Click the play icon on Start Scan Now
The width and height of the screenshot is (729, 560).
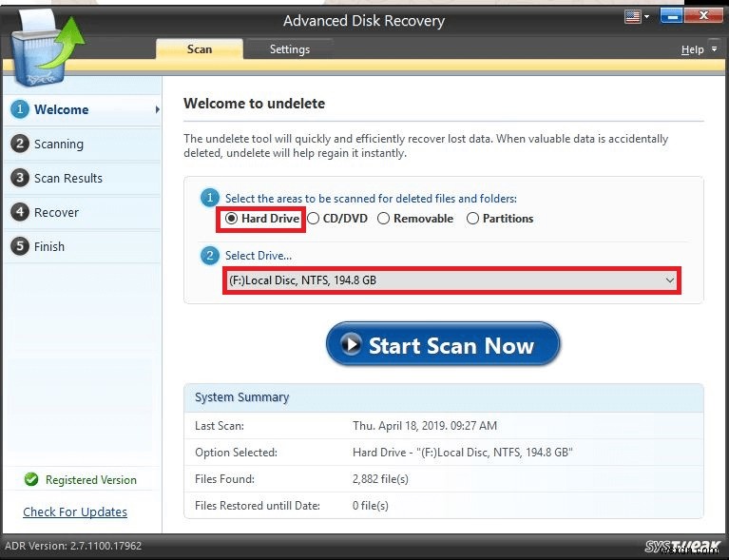point(351,344)
